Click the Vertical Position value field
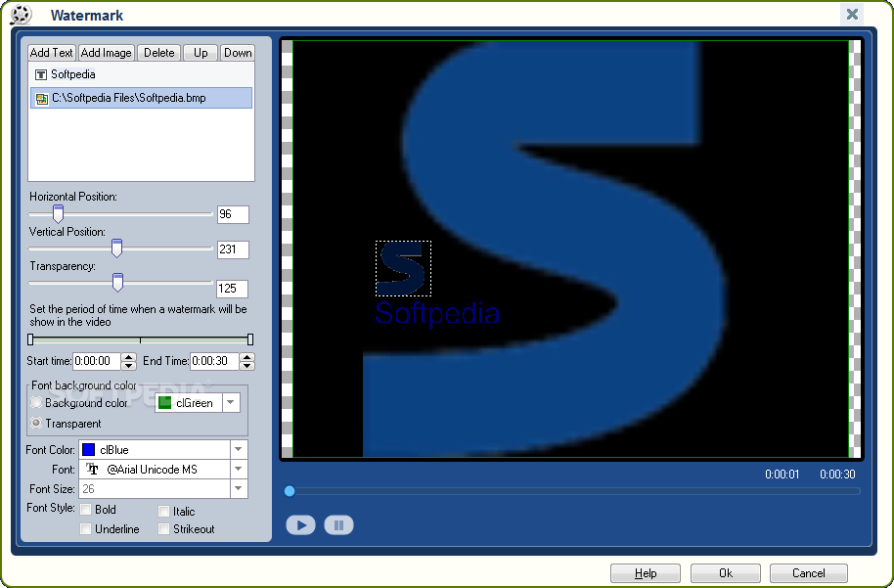Screen dimensions: 894x588 pyautogui.click(x=233, y=249)
